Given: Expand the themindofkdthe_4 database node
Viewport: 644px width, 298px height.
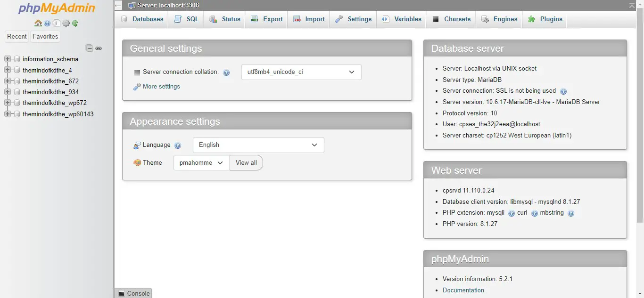Looking at the screenshot, I should click(7, 70).
